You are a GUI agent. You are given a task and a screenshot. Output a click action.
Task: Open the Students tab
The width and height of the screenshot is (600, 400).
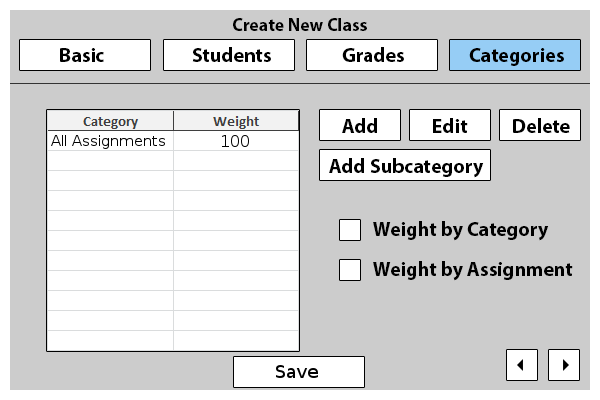229,55
